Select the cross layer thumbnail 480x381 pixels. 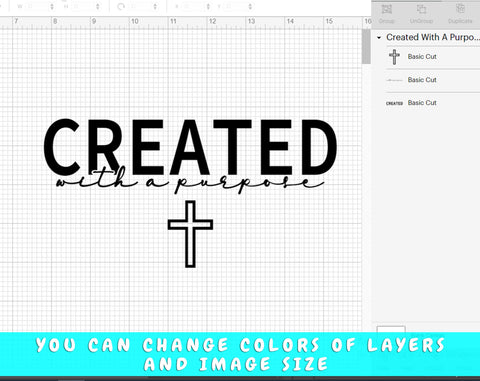pos(394,57)
